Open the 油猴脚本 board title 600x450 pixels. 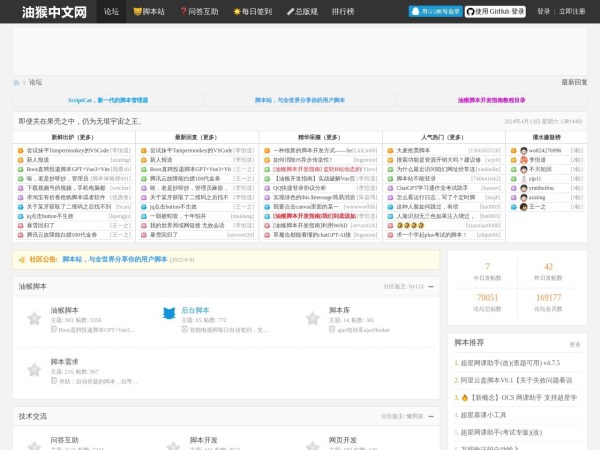click(64, 310)
